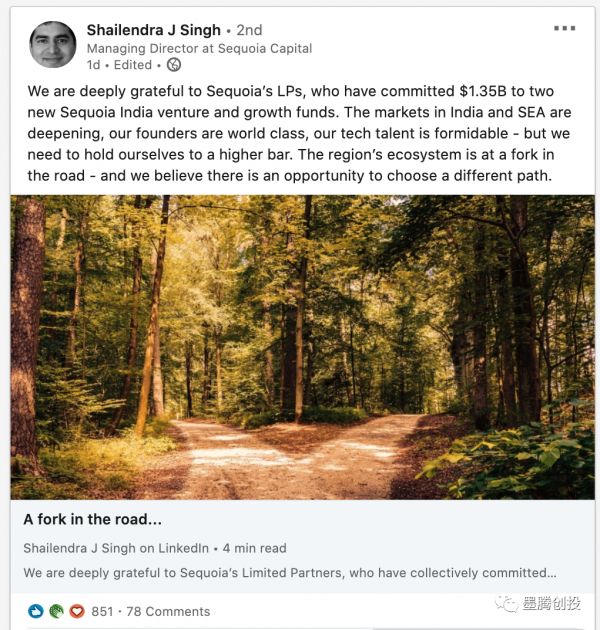The width and height of the screenshot is (600, 630).
Task: Click Shailendra J Singh's profile photo
Action: pyautogui.click(x=53, y=45)
